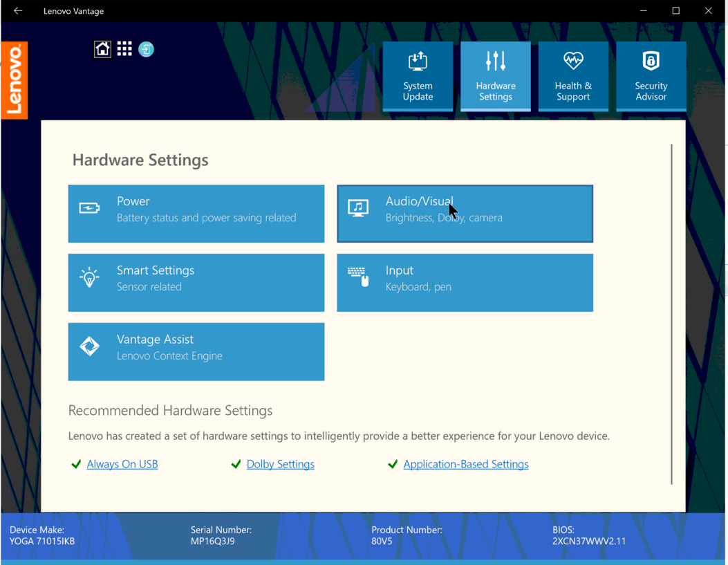Screen dimensions: 728x565
Task: Open the Security Advisor tab
Action: tap(651, 77)
